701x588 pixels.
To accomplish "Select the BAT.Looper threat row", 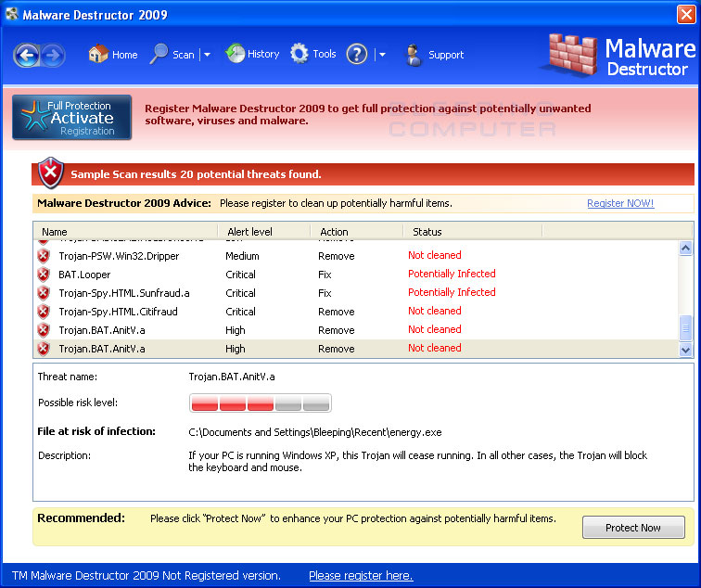I will click(x=83, y=275).
